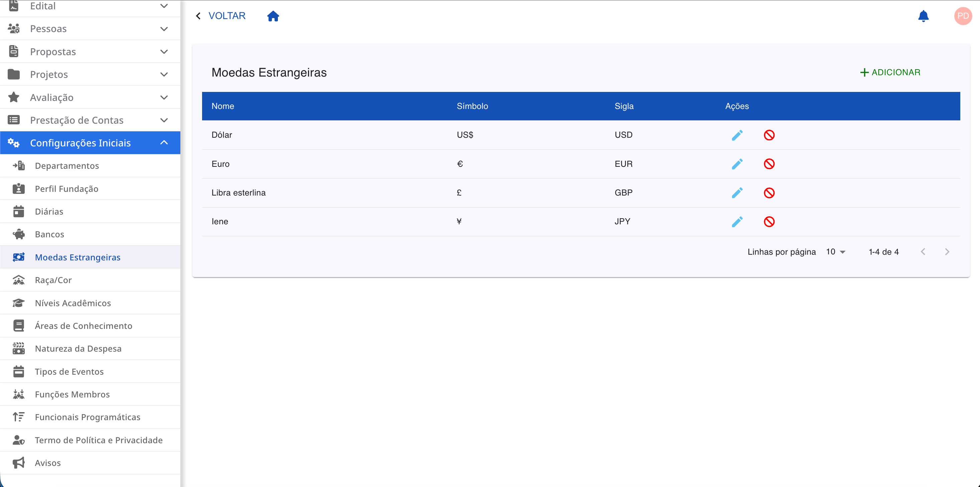980x487 pixels.
Task: Go to Natureza da Despesa
Action: [x=90, y=348]
